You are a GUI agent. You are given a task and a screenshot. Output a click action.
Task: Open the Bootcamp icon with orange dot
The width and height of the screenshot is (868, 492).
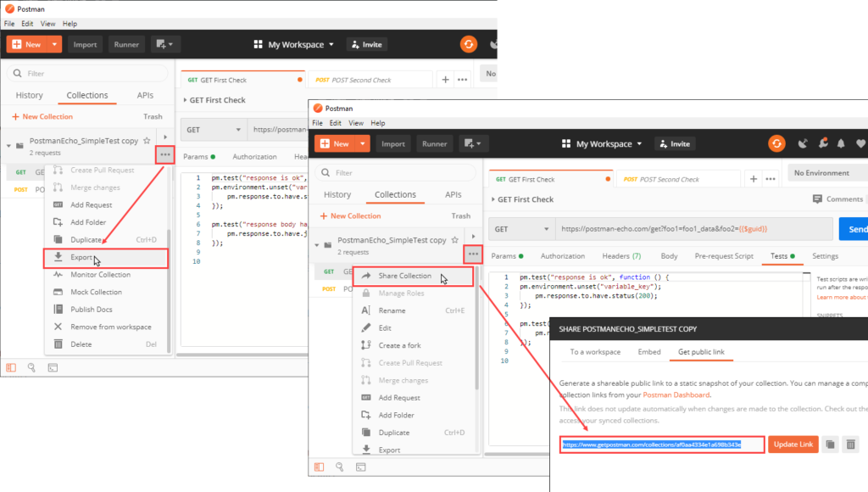tap(823, 143)
